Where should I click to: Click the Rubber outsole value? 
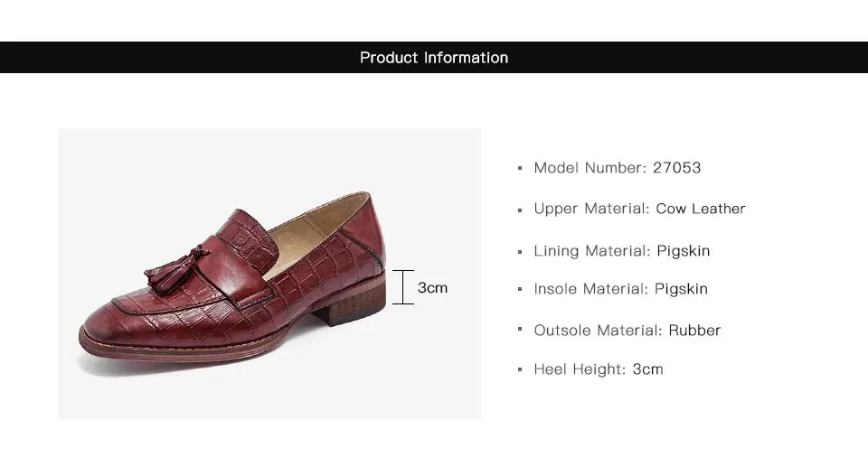click(694, 331)
